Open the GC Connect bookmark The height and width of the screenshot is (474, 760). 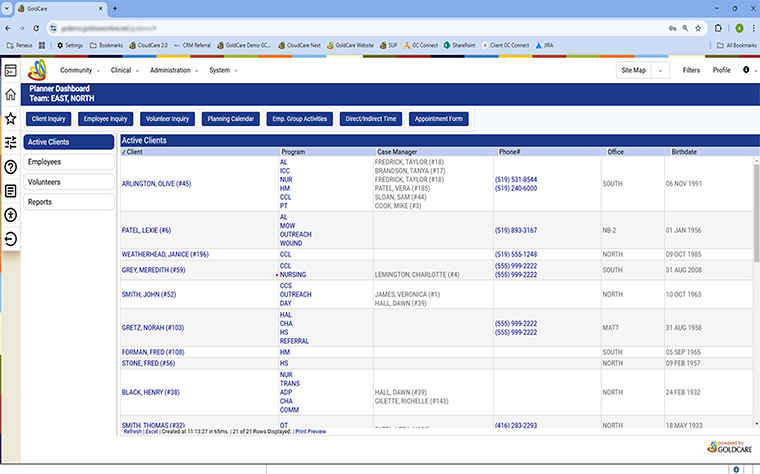[x=421, y=45]
